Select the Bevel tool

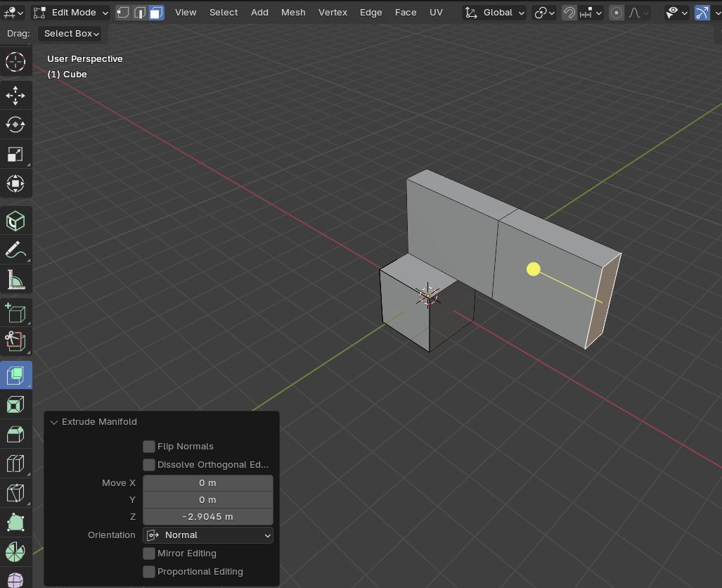(15, 434)
